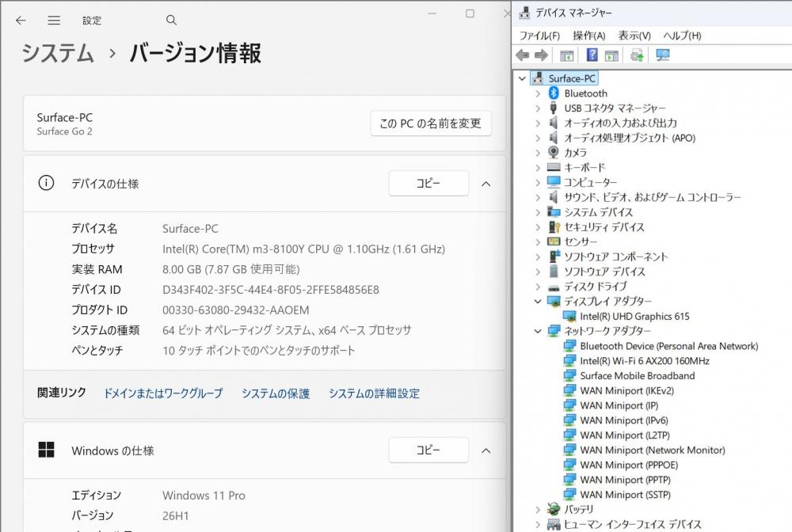Click コピー button for デバイスの仕様
The height and width of the screenshot is (532, 792).
click(x=428, y=183)
